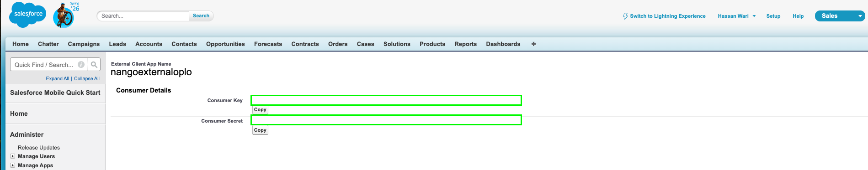Click the Salesforce cloud logo
The image size is (868, 170).
[28, 14]
